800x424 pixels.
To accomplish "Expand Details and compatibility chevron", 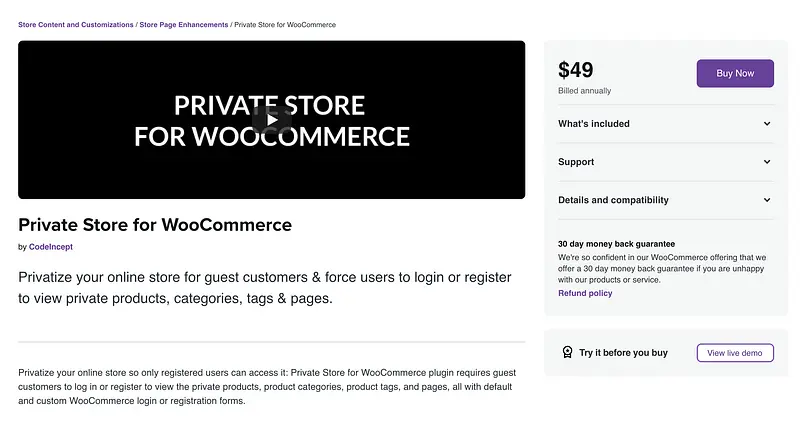I will click(x=767, y=200).
